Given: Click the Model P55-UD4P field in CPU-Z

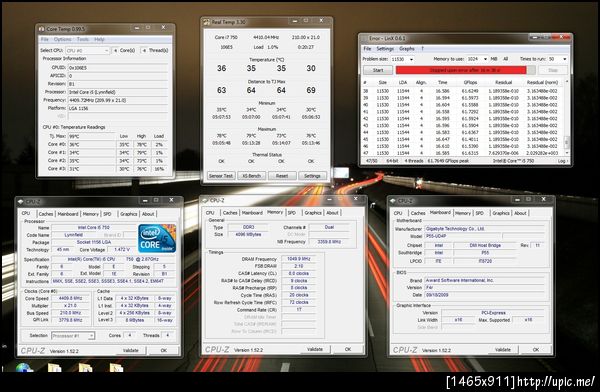Looking at the screenshot, I should coord(462,236).
